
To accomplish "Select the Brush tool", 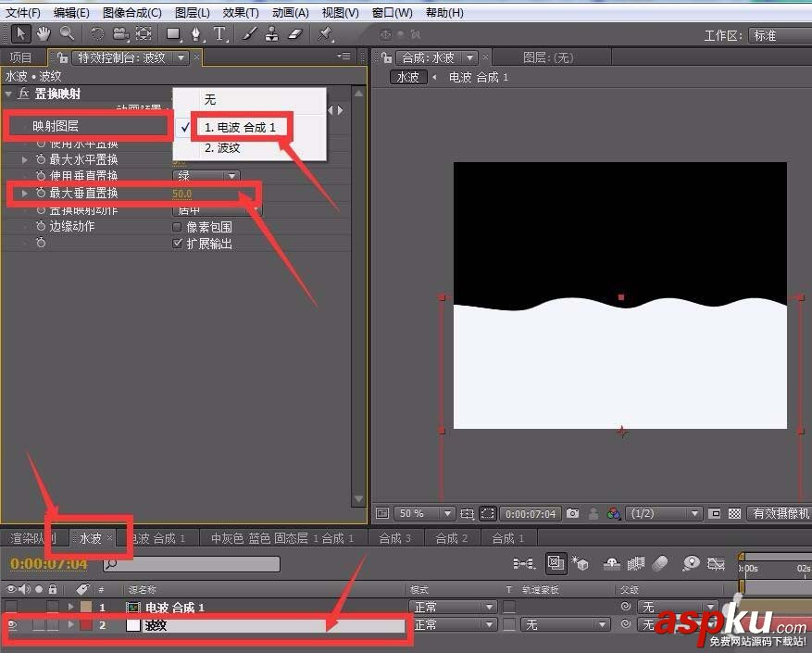I will tap(250, 34).
